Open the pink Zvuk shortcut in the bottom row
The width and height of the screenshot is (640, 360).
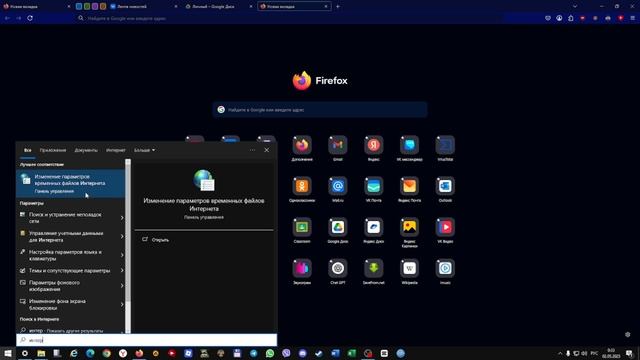point(302,268)
